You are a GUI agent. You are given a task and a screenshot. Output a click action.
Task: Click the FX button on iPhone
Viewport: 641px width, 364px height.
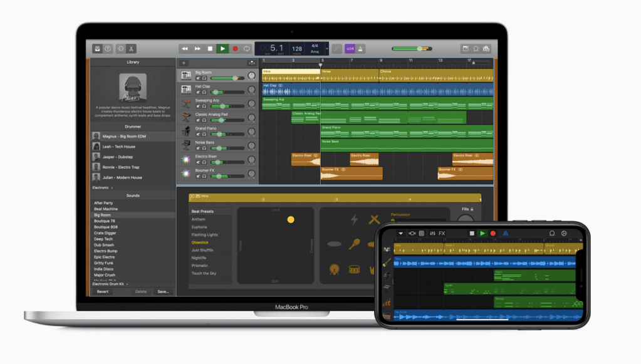pos(442,234)
